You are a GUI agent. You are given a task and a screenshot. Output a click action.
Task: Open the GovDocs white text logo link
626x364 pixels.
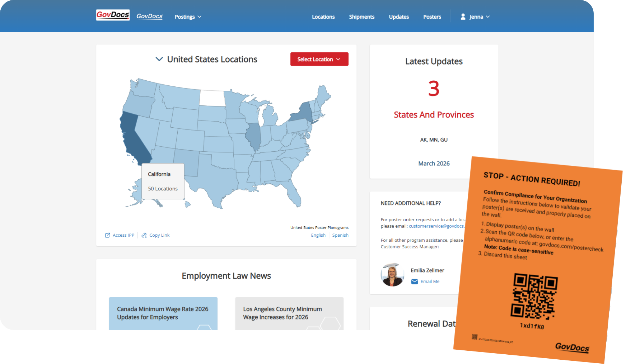click(149, 16)
